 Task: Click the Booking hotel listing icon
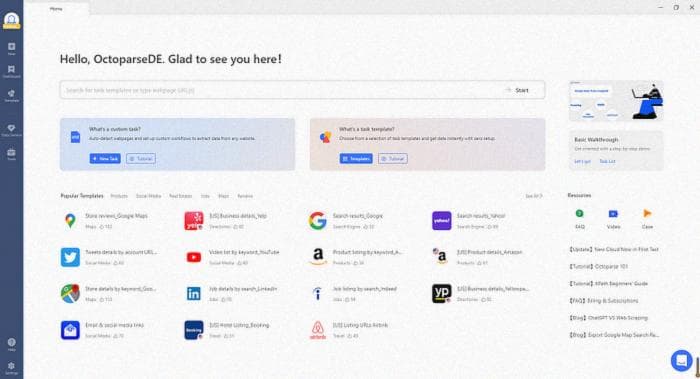194,330
